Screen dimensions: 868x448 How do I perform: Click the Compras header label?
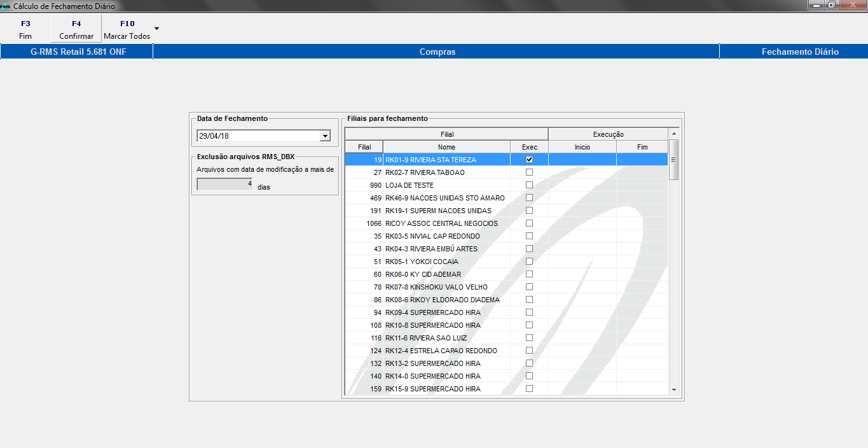point(437,52)
